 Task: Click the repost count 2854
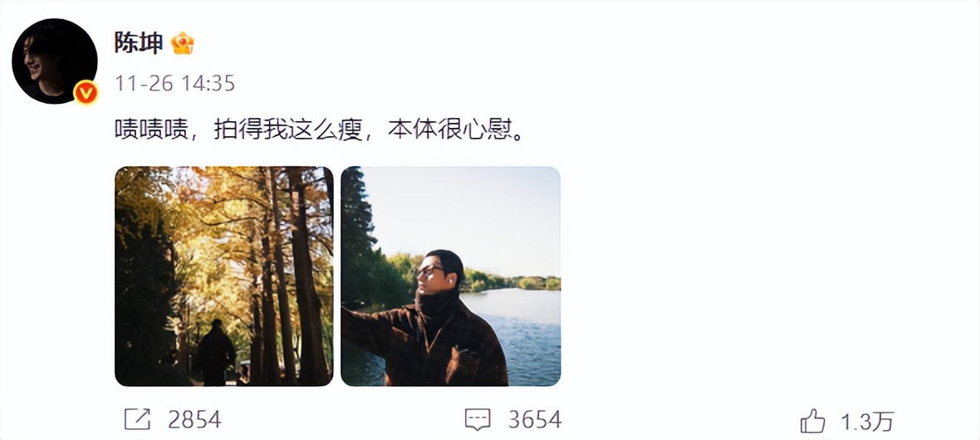[194, 419]
